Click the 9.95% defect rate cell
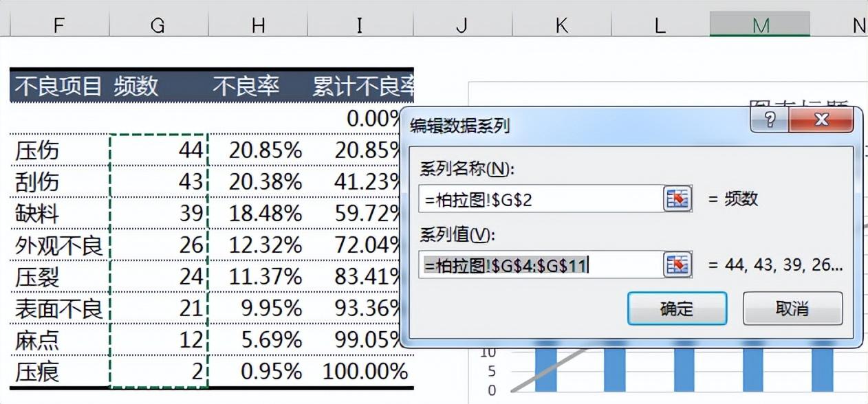The image size is (868, 404). [258, 308]
